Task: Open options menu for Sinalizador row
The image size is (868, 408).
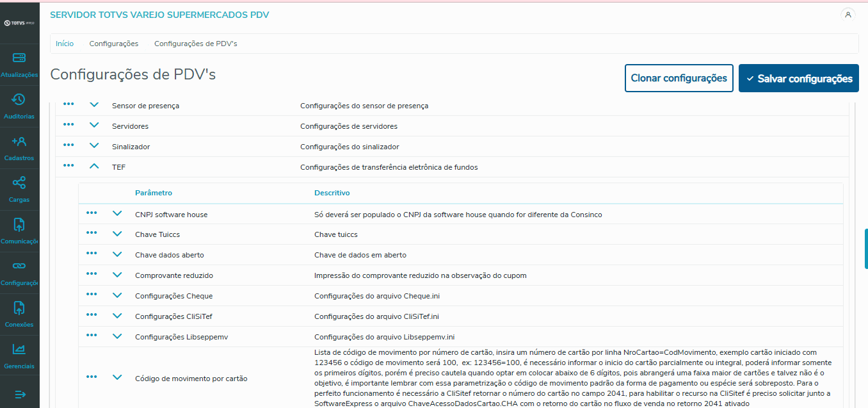Action: pyautogui.click(x=68, y=145)
